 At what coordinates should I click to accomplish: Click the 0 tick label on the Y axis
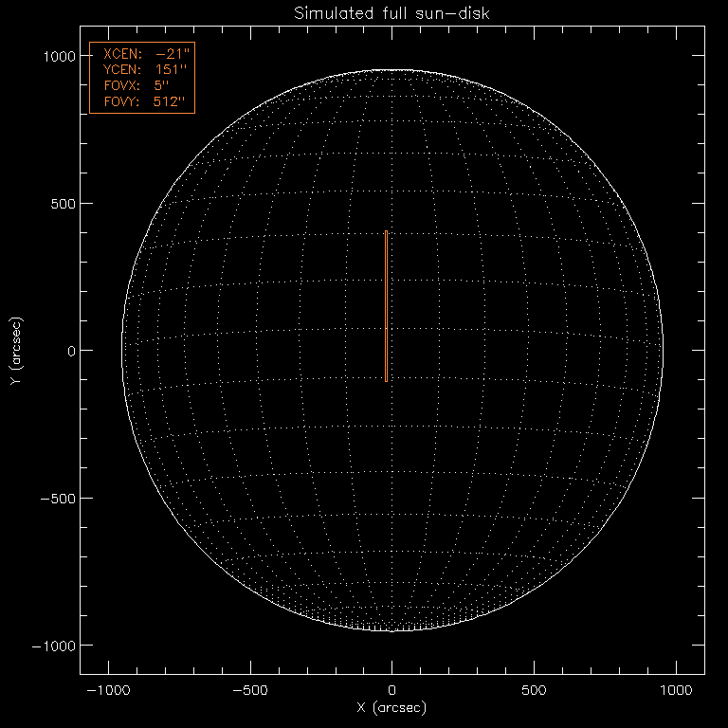click(x=70, y=351)
